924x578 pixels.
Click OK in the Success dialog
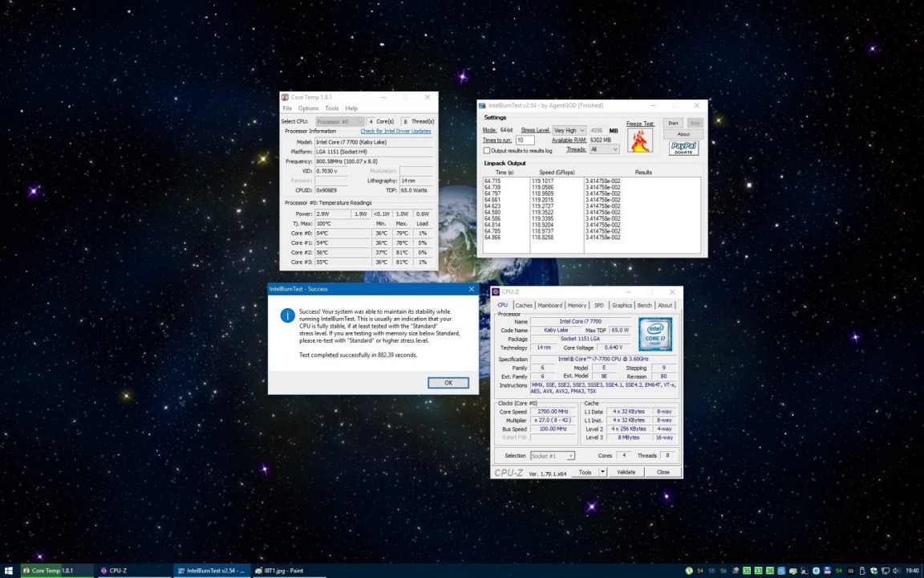tap(448, 383)
